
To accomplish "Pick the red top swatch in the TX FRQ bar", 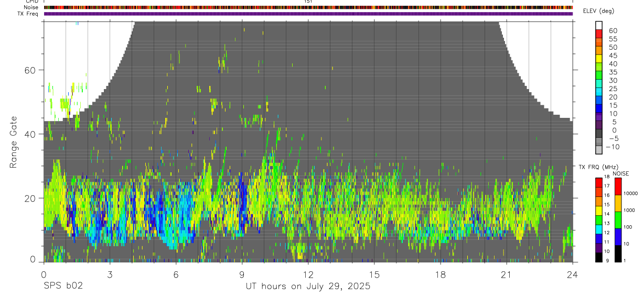I will 598,182.
